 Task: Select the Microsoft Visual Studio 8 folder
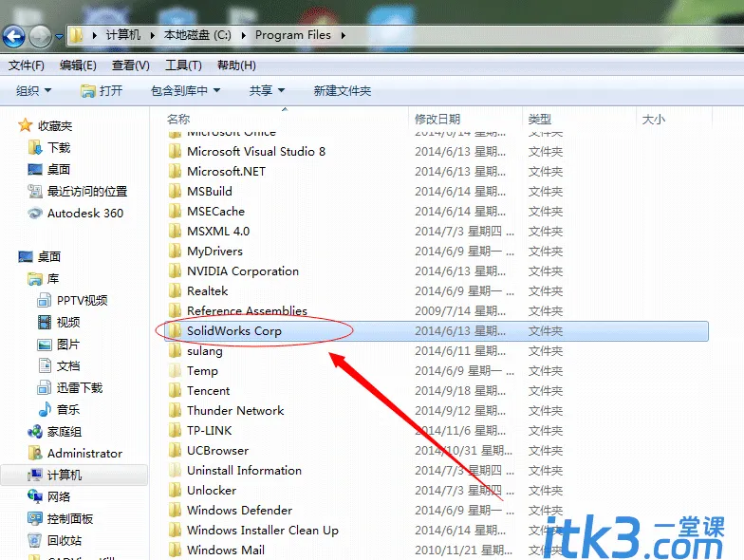[256, 152]
